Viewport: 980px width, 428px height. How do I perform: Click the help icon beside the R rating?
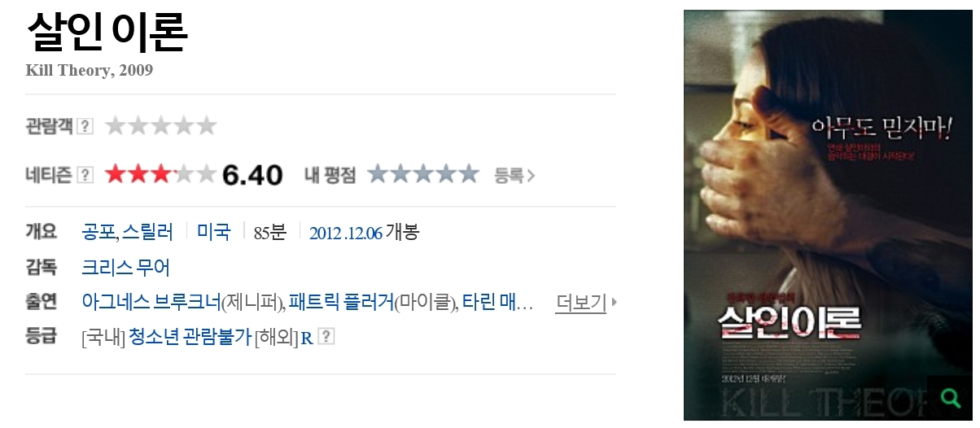coord(326,336)
